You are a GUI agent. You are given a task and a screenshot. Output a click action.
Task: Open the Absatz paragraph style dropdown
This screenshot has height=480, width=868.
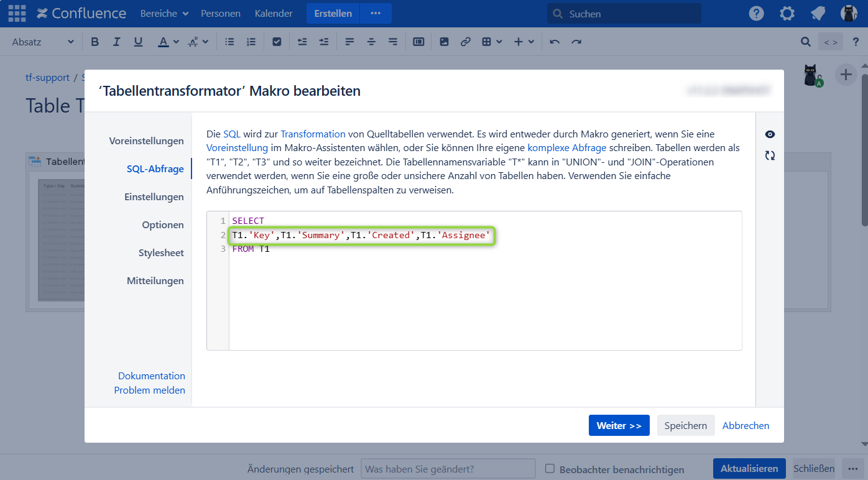43,42
